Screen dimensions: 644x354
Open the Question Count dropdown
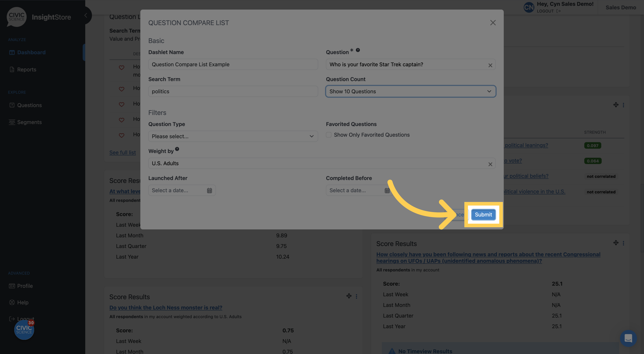(411, 91)
